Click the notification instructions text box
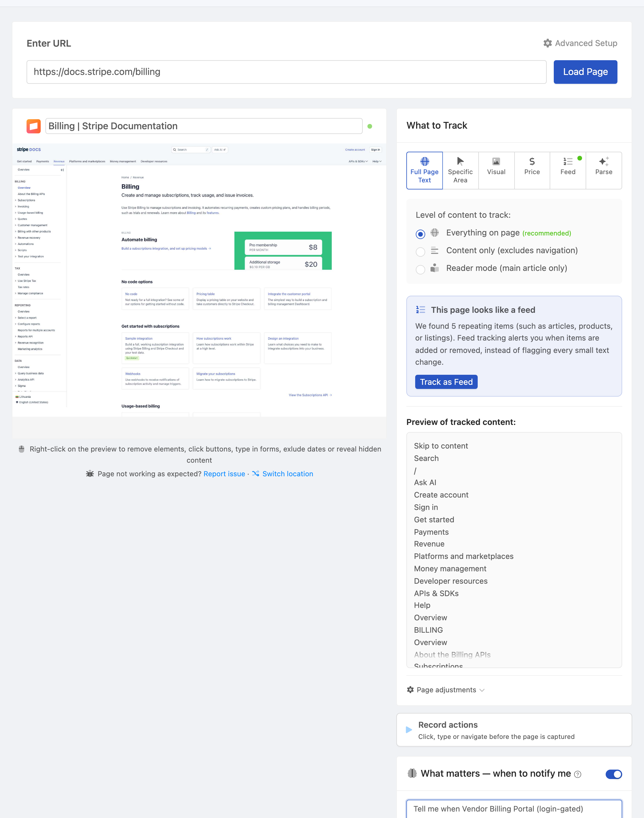The image size is (644, 818). (514, 809)
